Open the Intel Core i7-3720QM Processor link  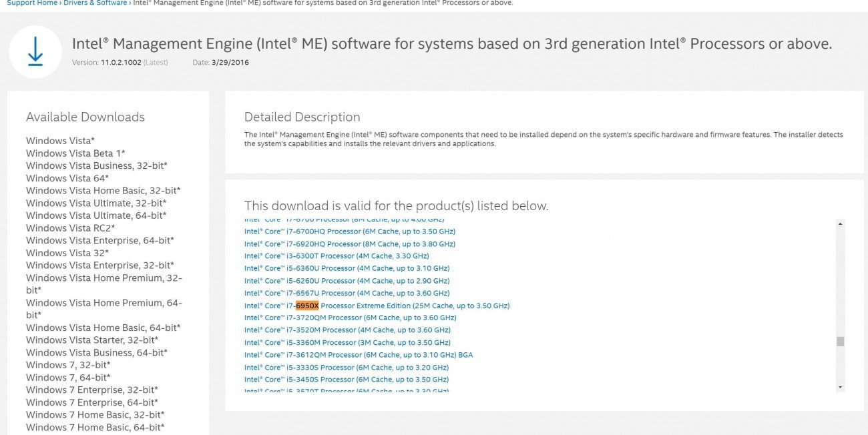(350, 318)
